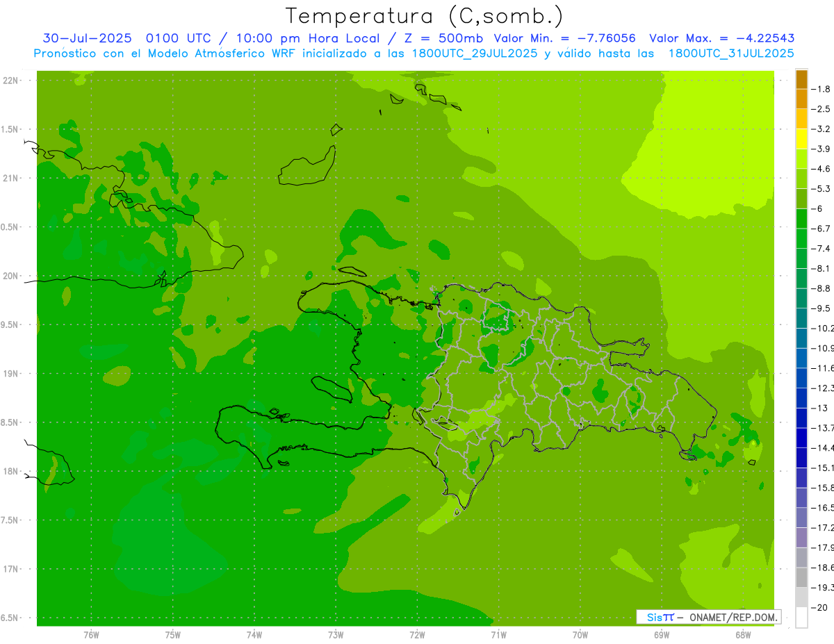Select the 21N latitude label
The image size is (834, 644).
point(11,178)
